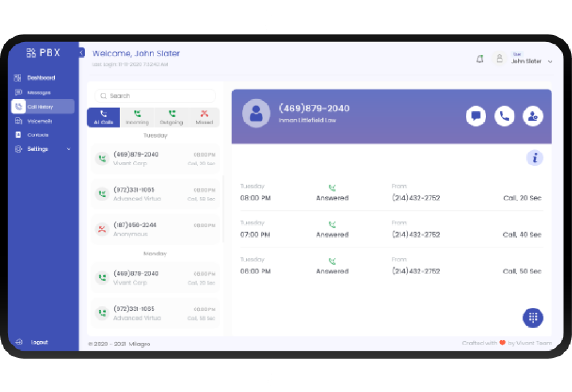Call the contact using phone icon

point(504,116)
